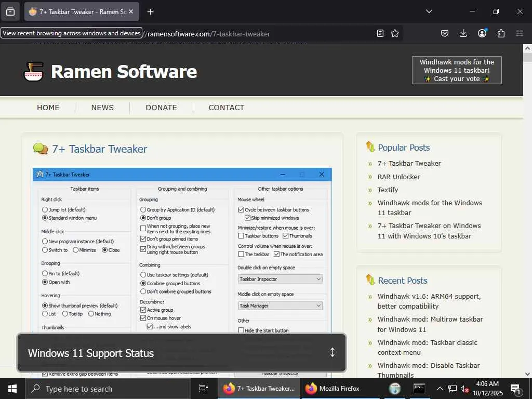The width and height of the screenshot is (532, 399).
Task: Open Firefox View recent browsing icon
Action: click(x=10, y=12)
